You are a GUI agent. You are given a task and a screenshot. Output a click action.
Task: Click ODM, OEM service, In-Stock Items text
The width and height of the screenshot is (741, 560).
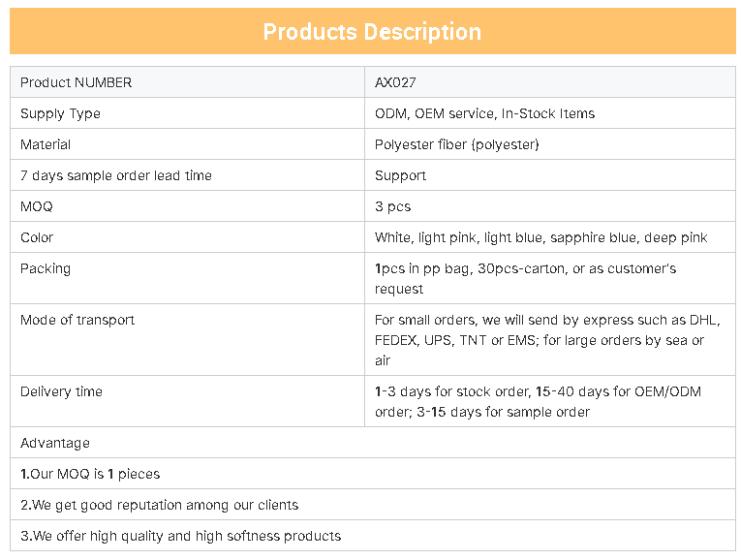(x=484, y=113)
